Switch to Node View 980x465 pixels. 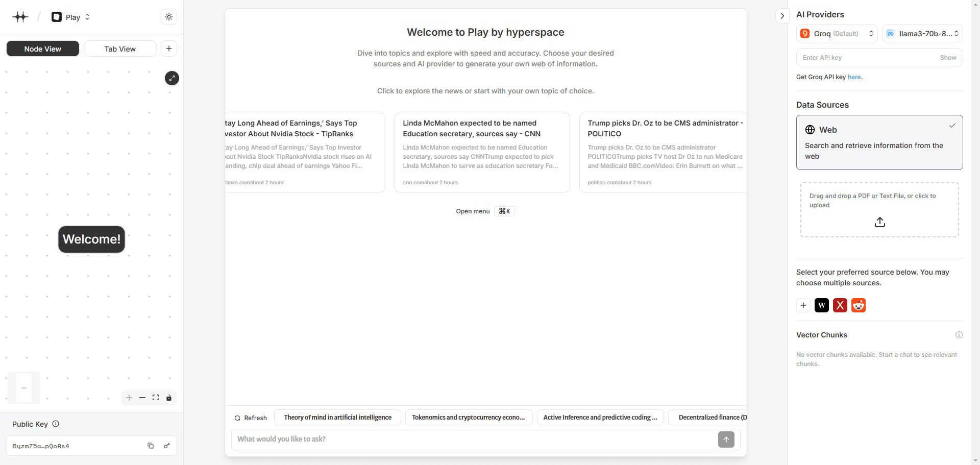click(x=43, y=48)
